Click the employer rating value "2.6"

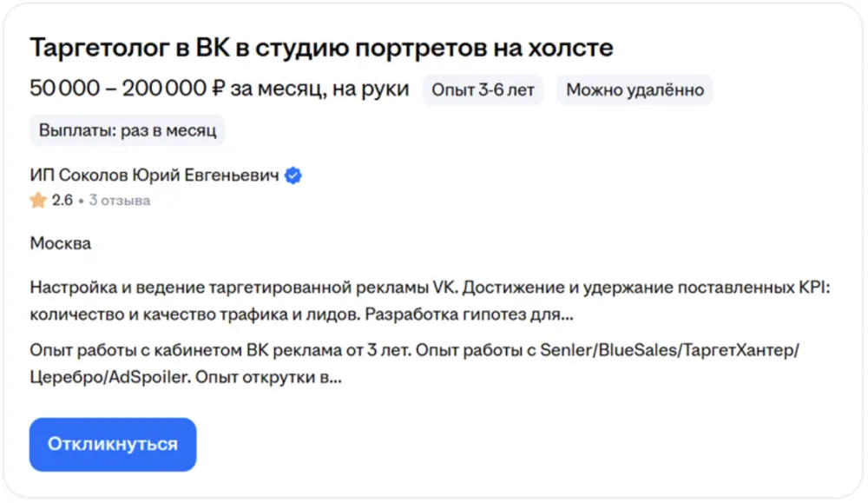[x=62, y=201]
